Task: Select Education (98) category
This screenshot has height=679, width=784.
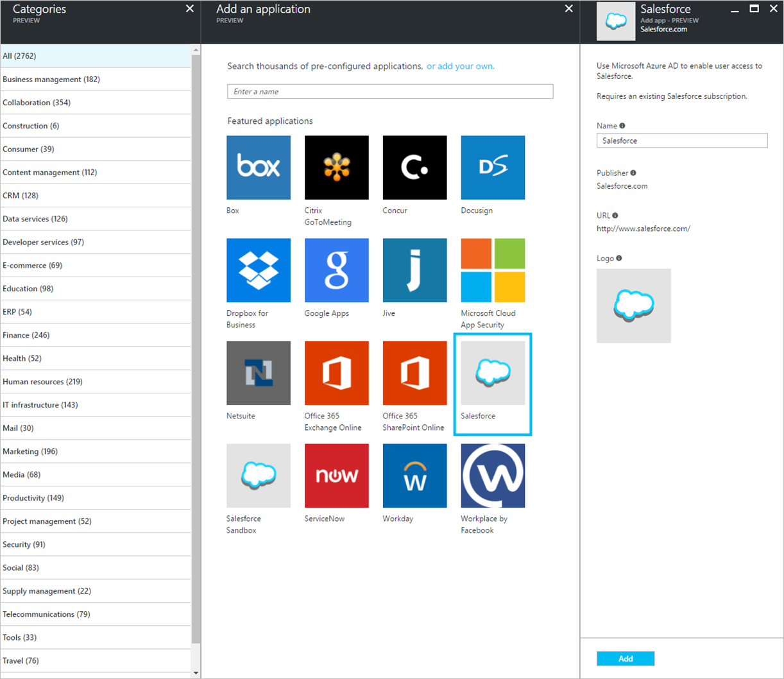Action: (96, 289)
